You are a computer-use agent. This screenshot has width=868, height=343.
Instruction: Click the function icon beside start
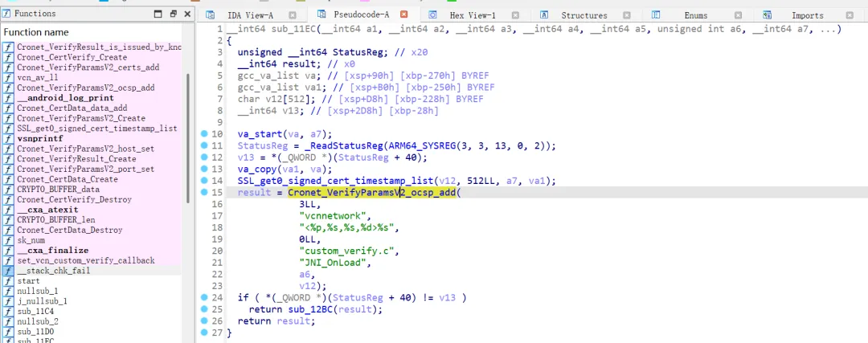[x=8, y=281]
